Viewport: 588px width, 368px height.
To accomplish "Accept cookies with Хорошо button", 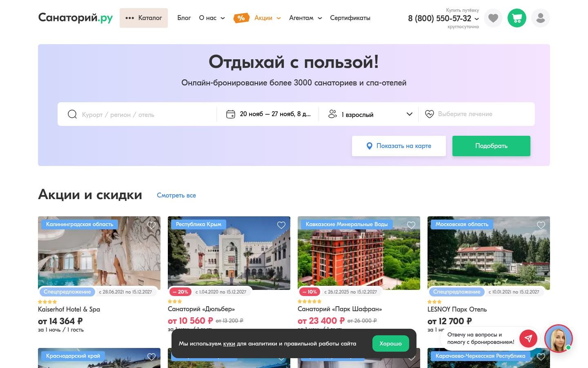I will pyautogui.click(x=391, y=343).
